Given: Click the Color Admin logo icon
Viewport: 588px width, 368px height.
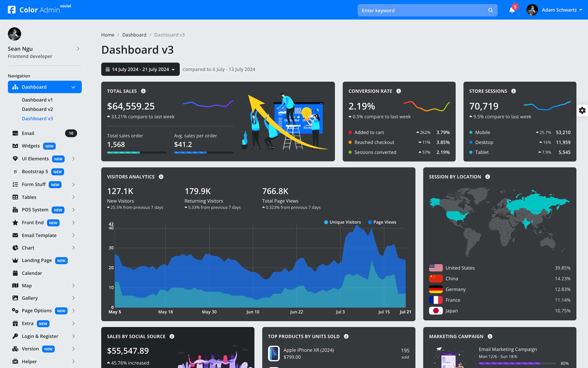Looking at the screenshot, I should (12, 10).
